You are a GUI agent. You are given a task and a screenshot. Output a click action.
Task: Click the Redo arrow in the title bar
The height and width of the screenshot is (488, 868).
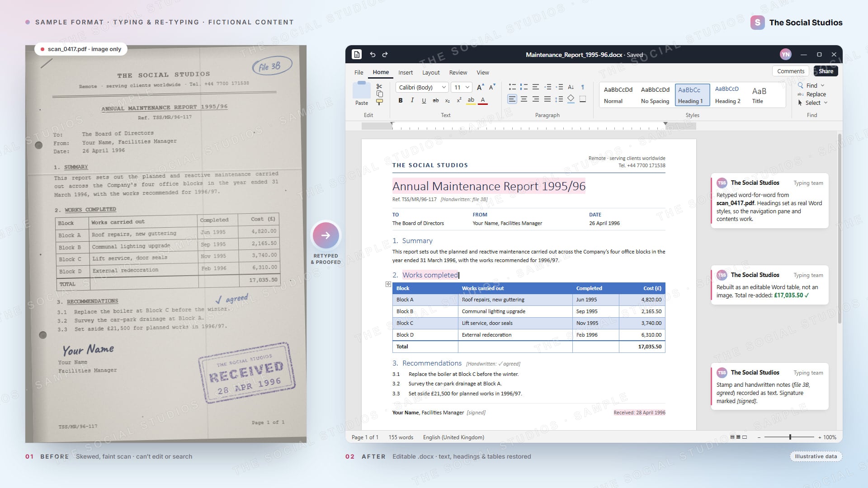pyautogui.click(x=385, y=54)
